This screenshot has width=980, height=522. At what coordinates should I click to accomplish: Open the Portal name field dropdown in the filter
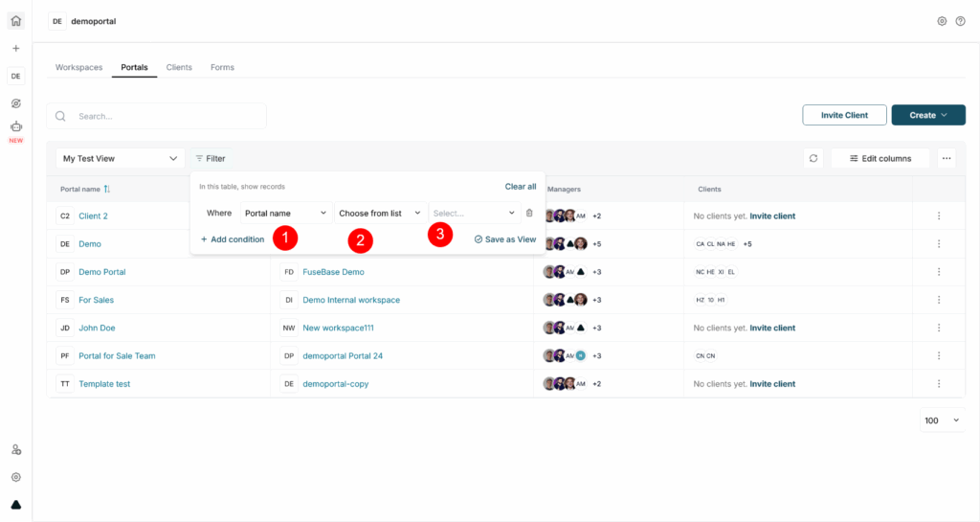[284, 213]
